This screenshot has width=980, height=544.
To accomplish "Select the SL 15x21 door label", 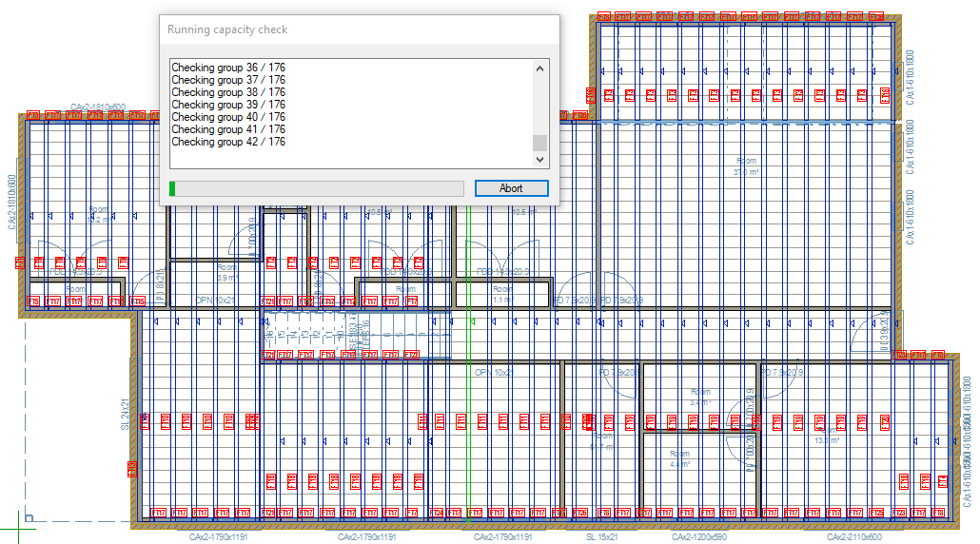I will 601,537.
